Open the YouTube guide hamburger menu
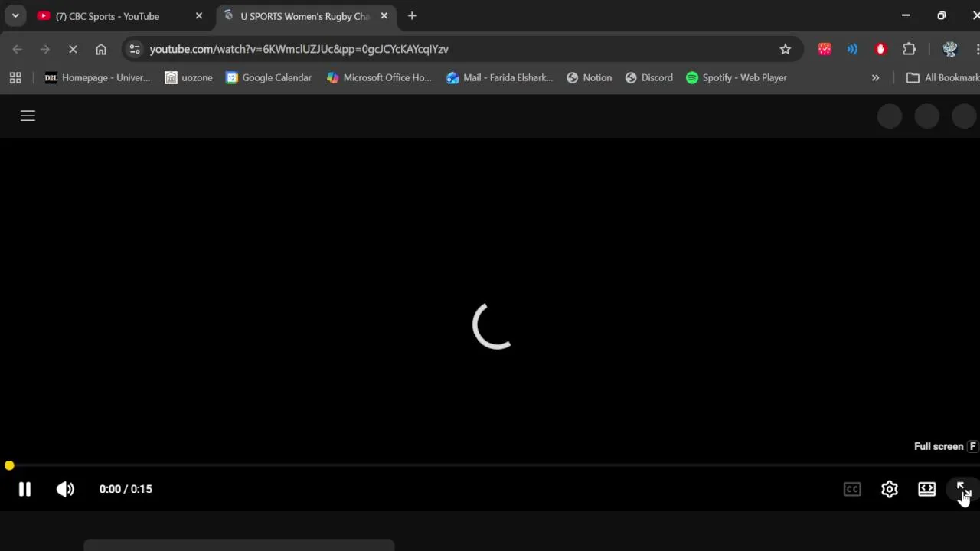 (x=28, y=116)
